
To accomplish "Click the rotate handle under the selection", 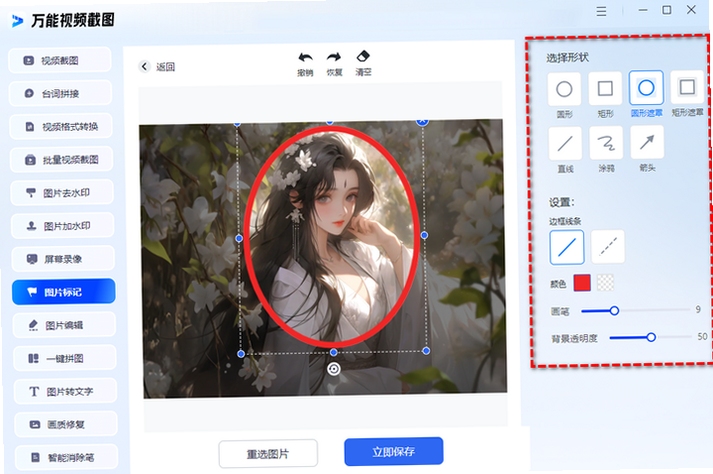I will (334, 369).
